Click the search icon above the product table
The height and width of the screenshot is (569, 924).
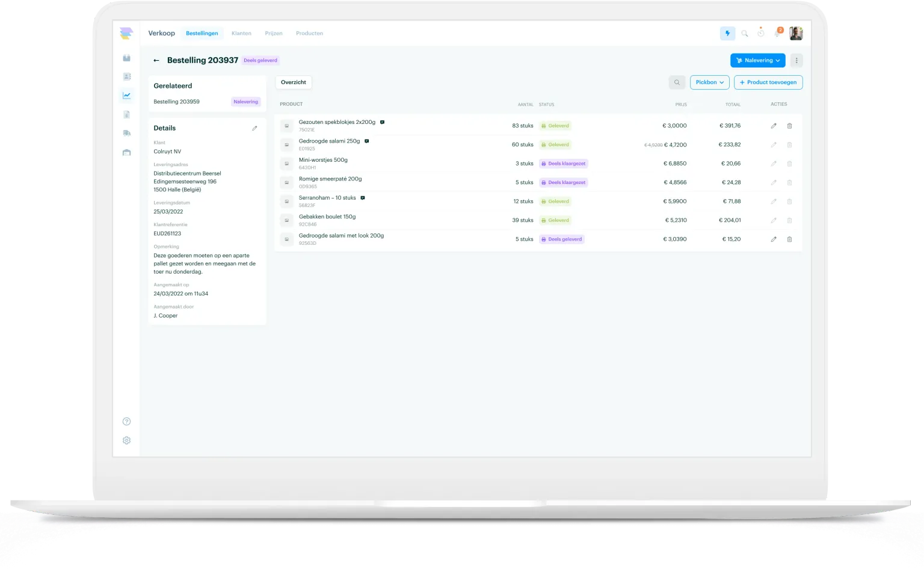pyautogui.click(x=677, y=82)
